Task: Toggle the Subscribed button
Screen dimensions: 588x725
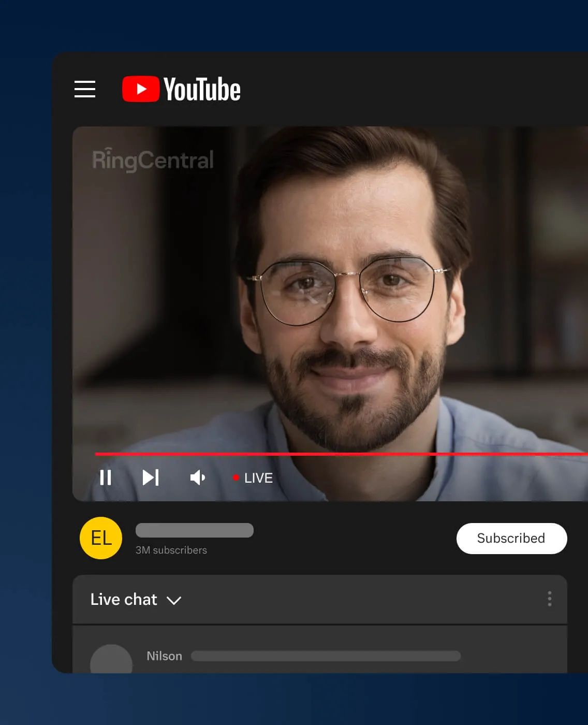Action: (511, 539)
